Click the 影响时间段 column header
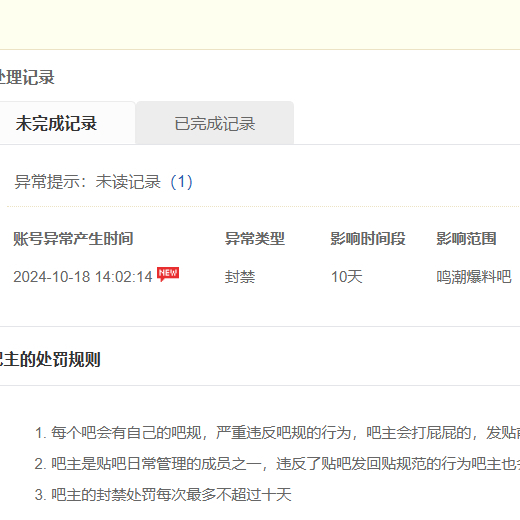Viewport: 520px width, 520px height. pyautogui.click(x=368, y=239)
